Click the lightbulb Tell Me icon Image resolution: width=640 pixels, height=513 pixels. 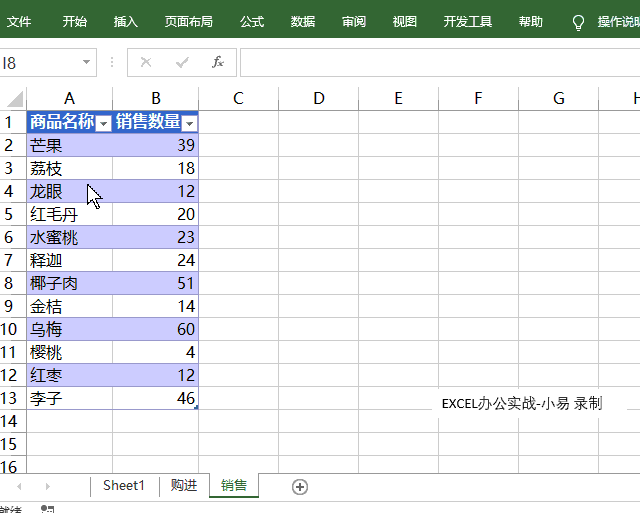578,22
